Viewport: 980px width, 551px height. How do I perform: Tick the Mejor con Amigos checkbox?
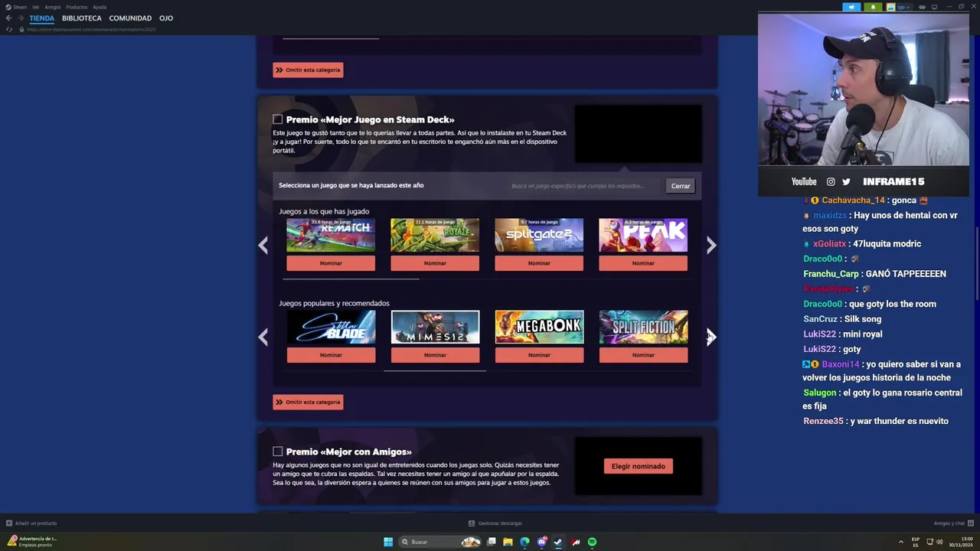(277, 452)
